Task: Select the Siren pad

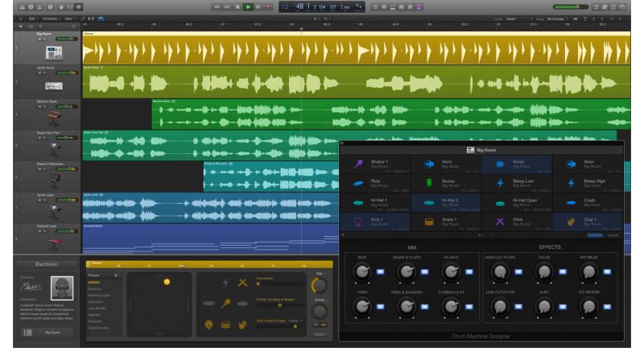Action: pyautogui.click(x=588, y=164)
